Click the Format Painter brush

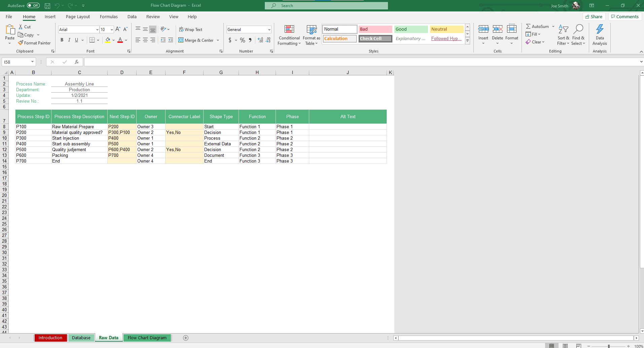[21, 43]
